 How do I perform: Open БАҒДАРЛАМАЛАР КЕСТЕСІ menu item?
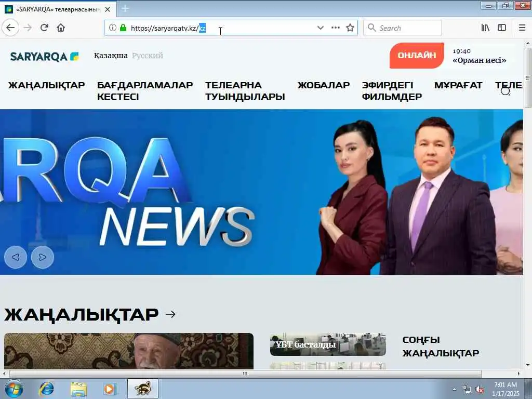145,91
